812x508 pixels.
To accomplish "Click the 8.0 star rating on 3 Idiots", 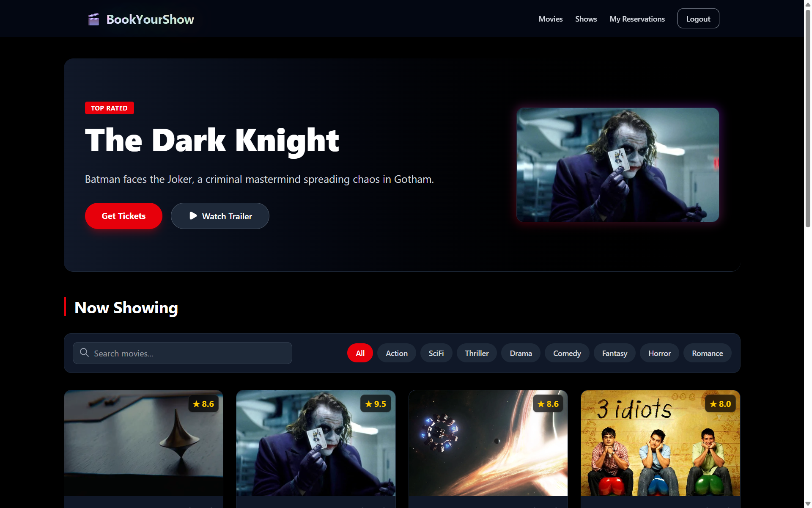I will [720, 404].
